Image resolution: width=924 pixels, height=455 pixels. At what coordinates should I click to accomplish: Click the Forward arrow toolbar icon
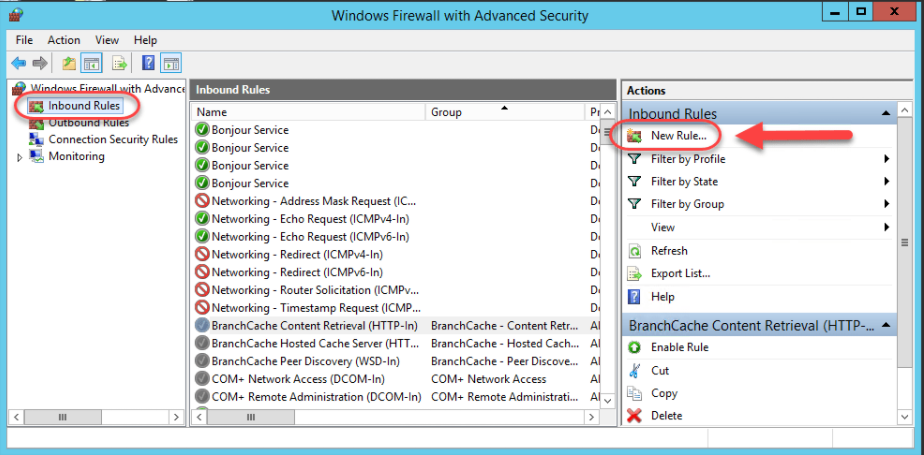click(x=39, y=63)
